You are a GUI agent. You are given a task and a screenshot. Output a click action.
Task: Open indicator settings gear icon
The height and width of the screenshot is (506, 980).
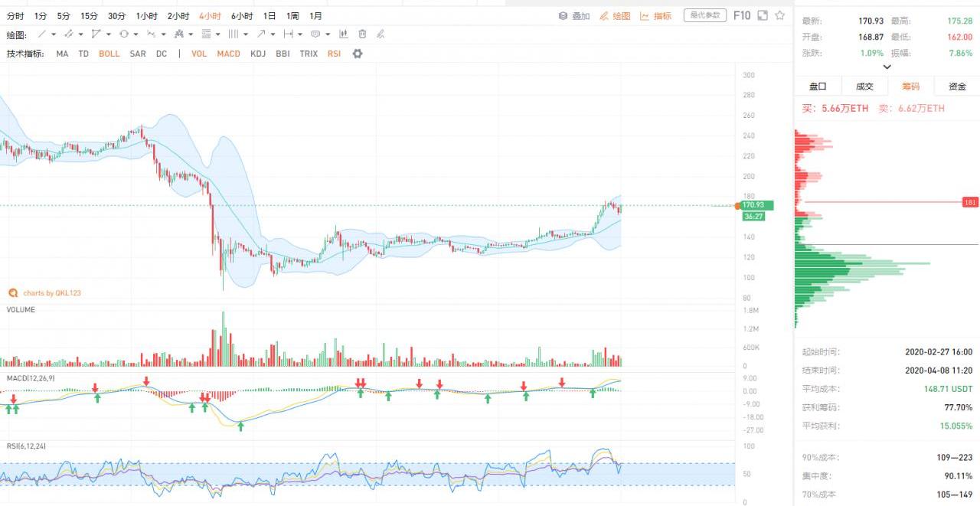coord(357,54)
